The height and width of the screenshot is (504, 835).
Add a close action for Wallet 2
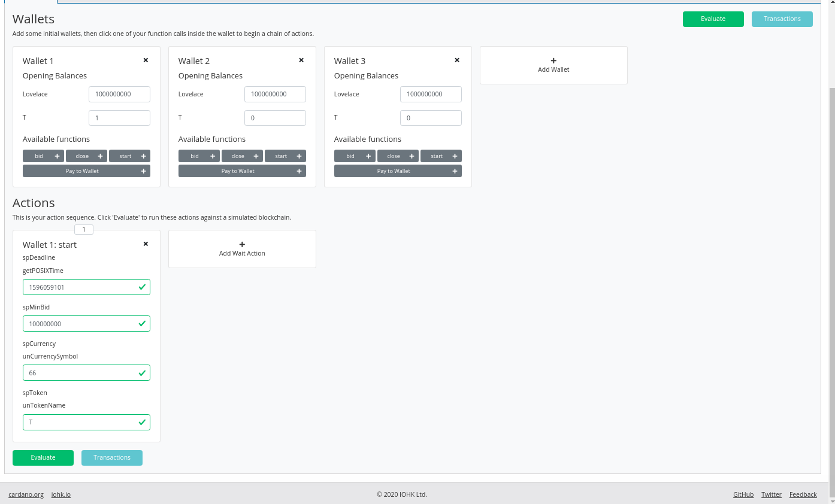point(242,156)
